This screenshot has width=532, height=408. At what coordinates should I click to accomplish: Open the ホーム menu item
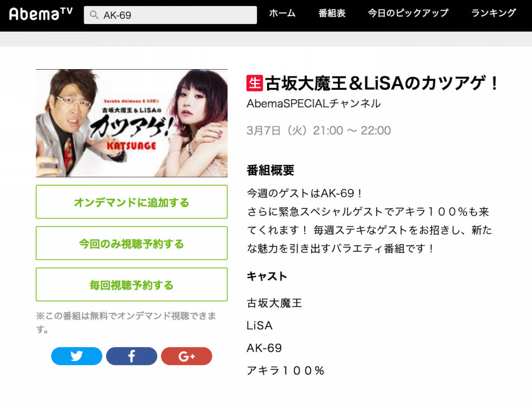(x=282, y=13)
